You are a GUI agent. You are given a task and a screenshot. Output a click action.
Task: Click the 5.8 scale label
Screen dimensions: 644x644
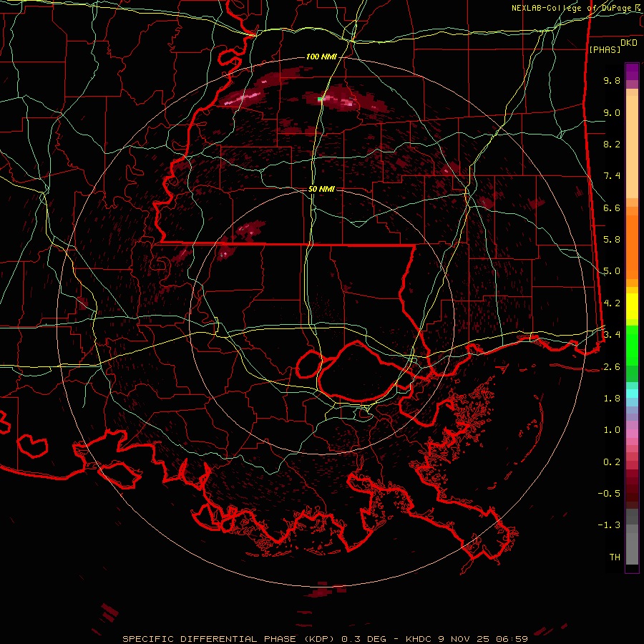click(612, 240)
